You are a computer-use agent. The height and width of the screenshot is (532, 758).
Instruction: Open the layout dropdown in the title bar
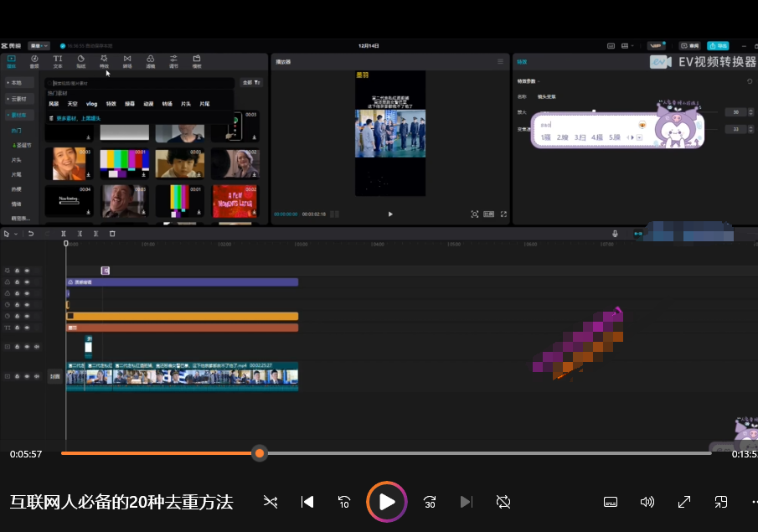coord(627,46)
